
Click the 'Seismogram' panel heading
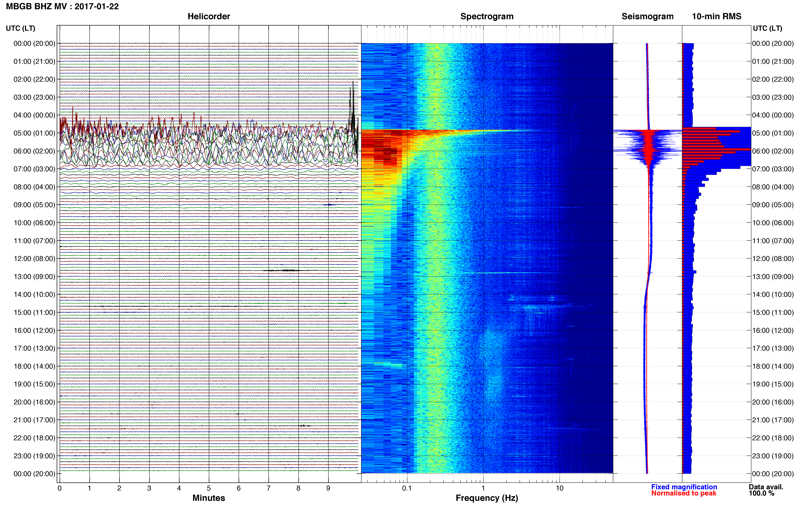tap(648, 16)
